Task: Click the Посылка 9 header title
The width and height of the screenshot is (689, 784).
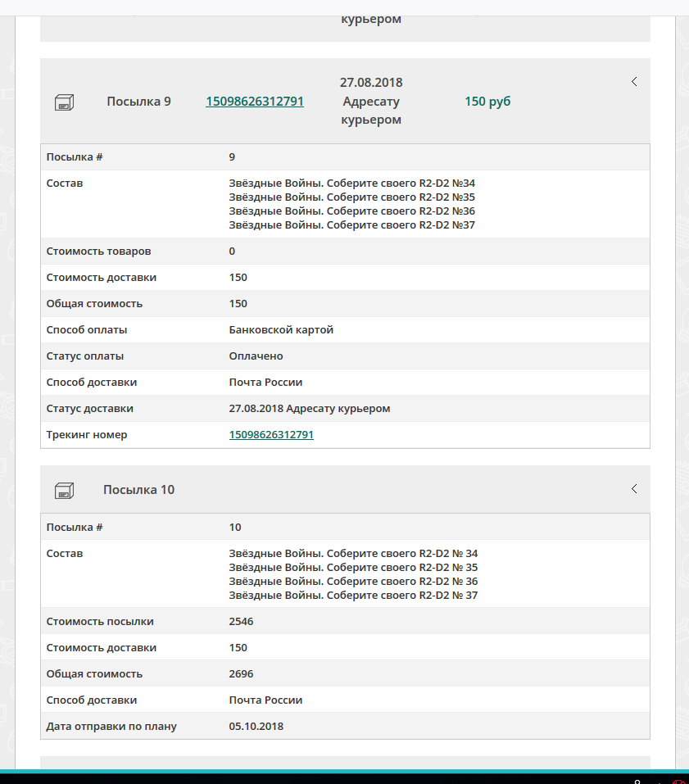Action: pyautogui.click(x=138, y=102)
